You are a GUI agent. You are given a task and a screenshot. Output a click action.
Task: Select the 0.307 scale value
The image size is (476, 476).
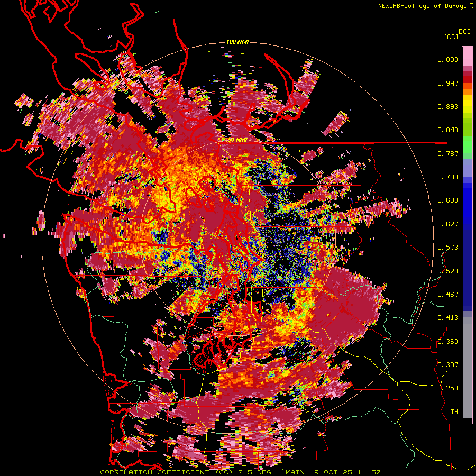448,365
